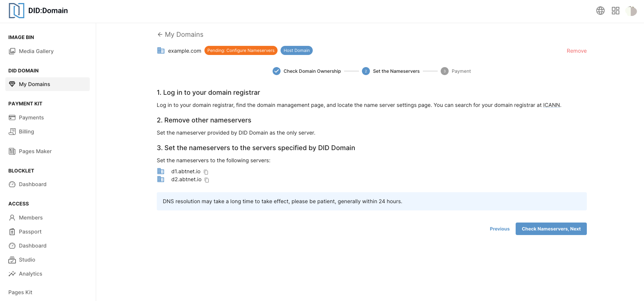Go back using the My Domains arrow
644x301 pixels.
(x=160, y=34)
